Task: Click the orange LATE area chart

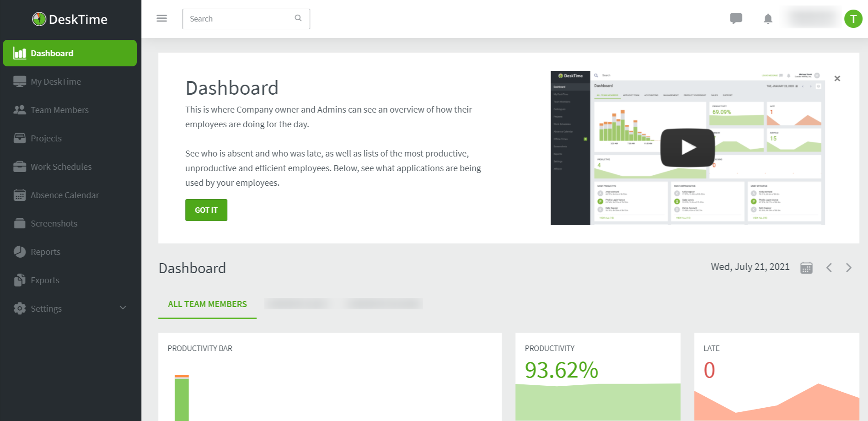Action: tap(777, 402)
